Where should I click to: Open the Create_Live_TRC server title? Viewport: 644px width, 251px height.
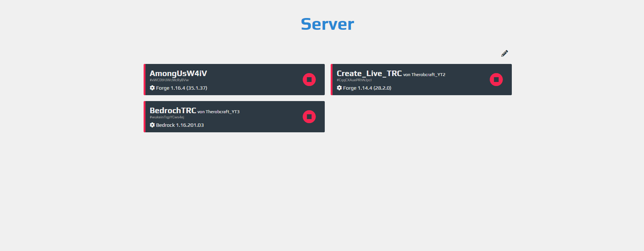(x=369, y=73)
